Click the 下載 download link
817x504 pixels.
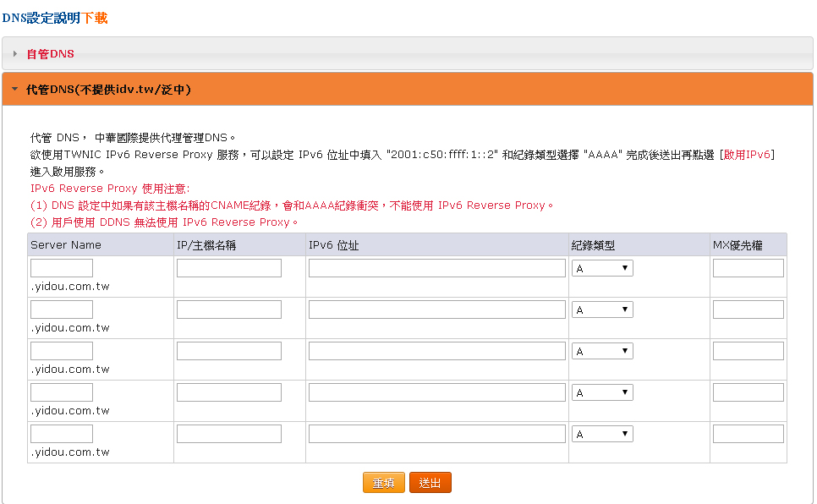pyautogui.click(x=95, y=18)
